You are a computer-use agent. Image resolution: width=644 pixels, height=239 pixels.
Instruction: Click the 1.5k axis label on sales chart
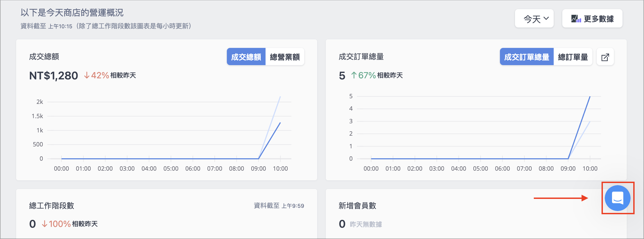[37, 116]
